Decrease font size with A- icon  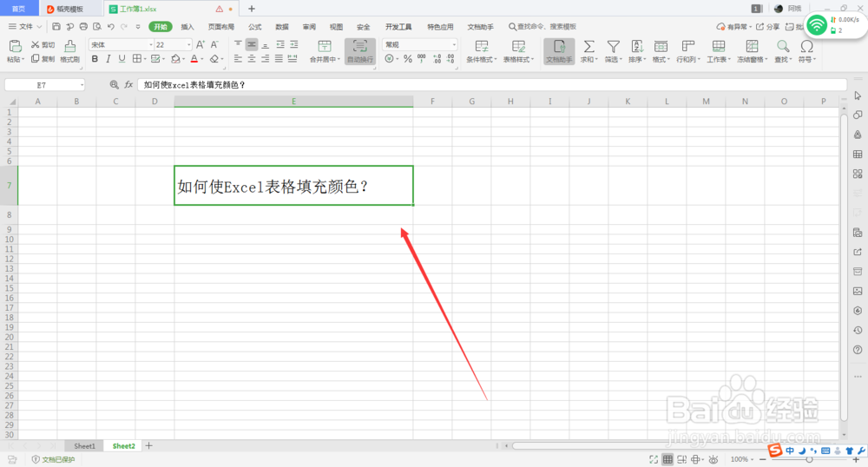point(214,45)
